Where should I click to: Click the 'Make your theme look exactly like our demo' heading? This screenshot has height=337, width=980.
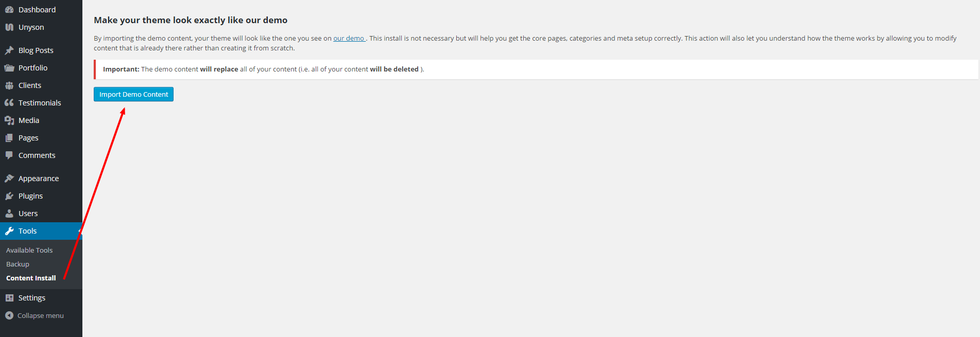click(x=191, y=20)
